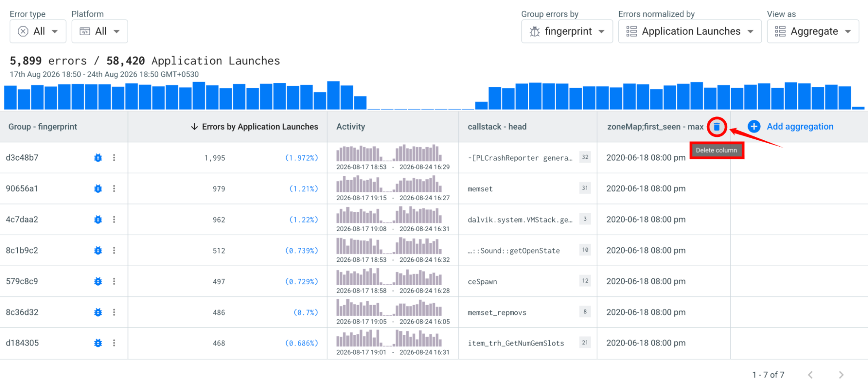Click the plus icon for Add aggregation
This screenshot has width=868, height=389.
click(x=754, y=126)
